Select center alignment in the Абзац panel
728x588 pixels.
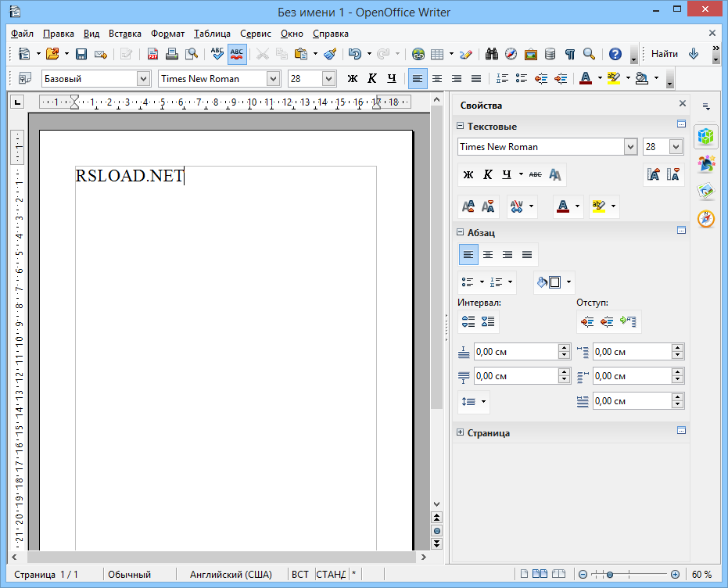[488, 254]
